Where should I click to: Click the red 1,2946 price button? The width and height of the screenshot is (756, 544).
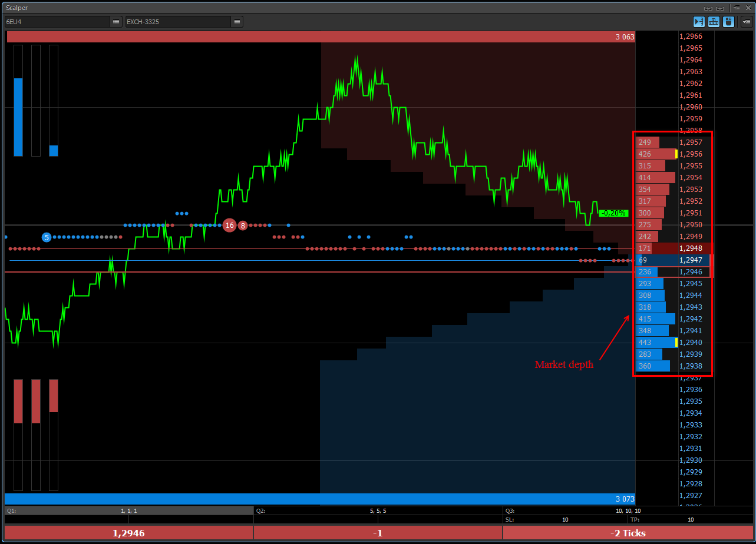point(128,533)
